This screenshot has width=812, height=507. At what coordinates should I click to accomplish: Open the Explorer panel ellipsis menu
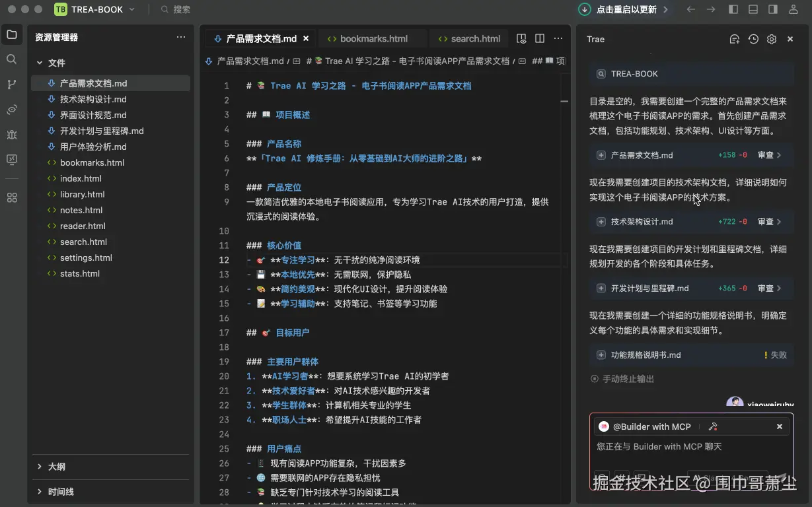(181, 37)
